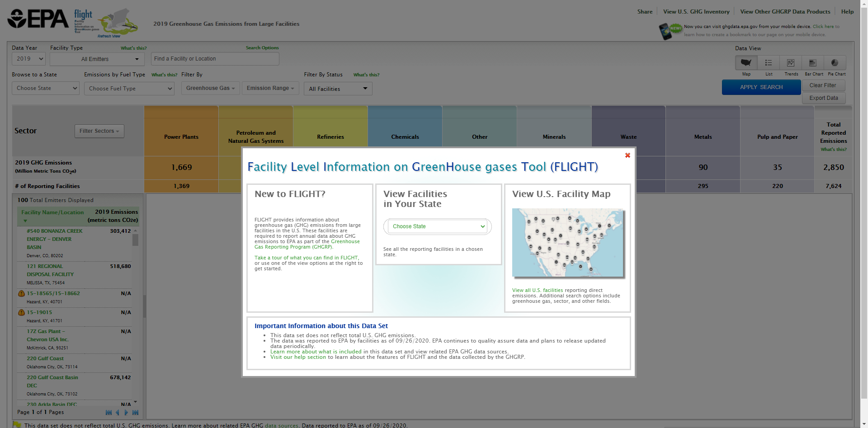Switch Data View to List icon
Image resolution: width=868 pixels, height=428 pixels.
pyautogui.click(x=769, y=63)
